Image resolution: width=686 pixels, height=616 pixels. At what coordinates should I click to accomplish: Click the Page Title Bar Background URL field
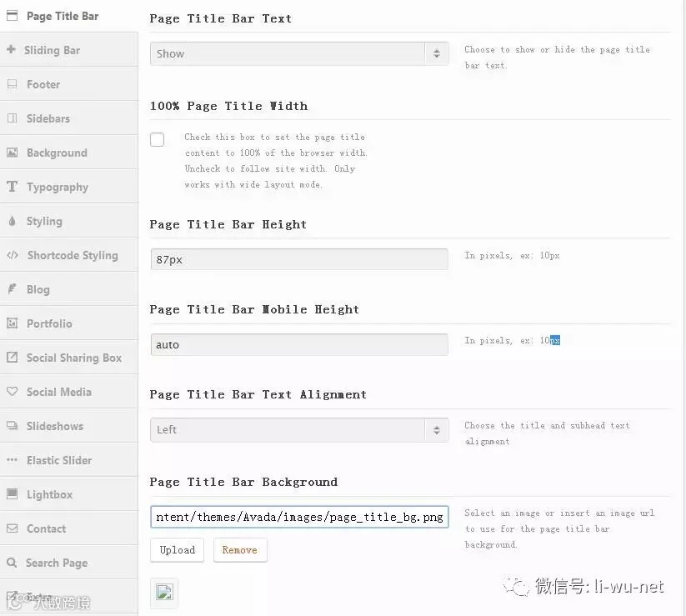[x=299, y=517]
